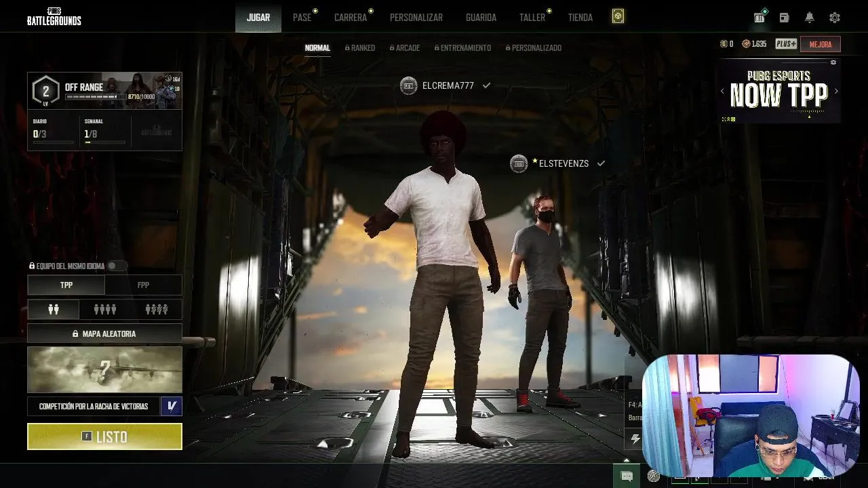Select FPP perspective

[143, 285]
